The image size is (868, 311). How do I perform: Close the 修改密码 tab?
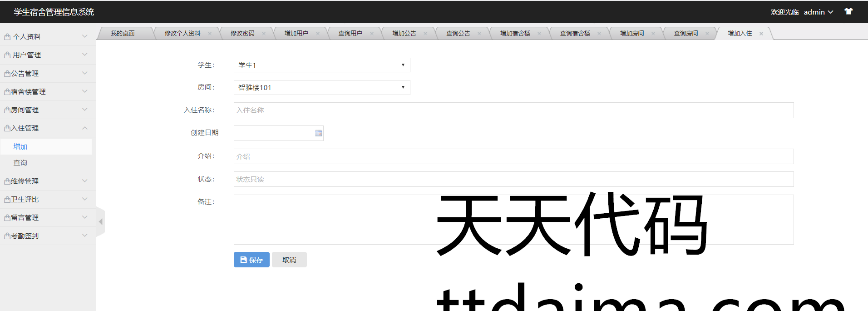(x=264, y=34)
